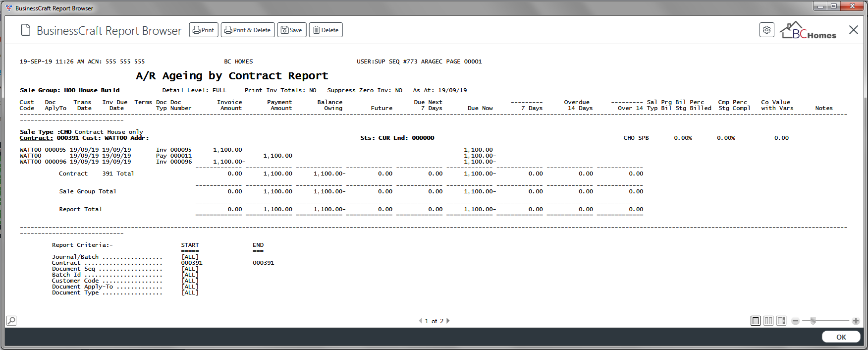This screenshot has height=350, width=868.
Task: Click the zoom slider handle
Action: (x=813, y=321)
